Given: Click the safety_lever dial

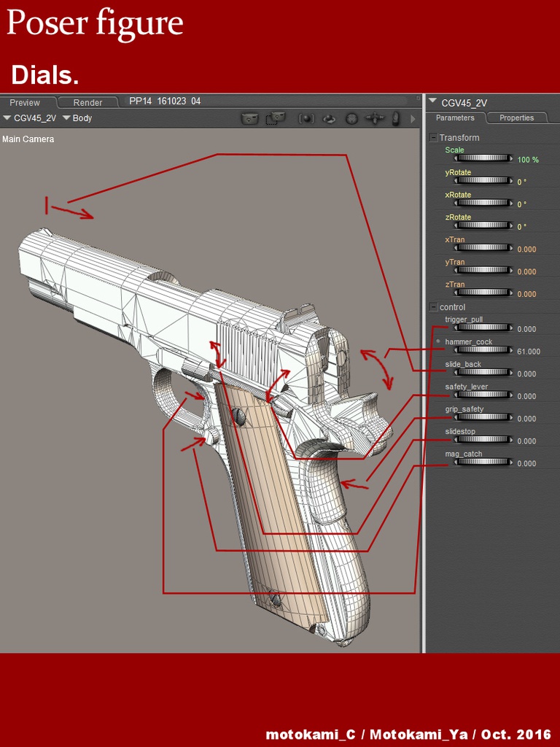Looking at the screenshot, I should [483, 395].
